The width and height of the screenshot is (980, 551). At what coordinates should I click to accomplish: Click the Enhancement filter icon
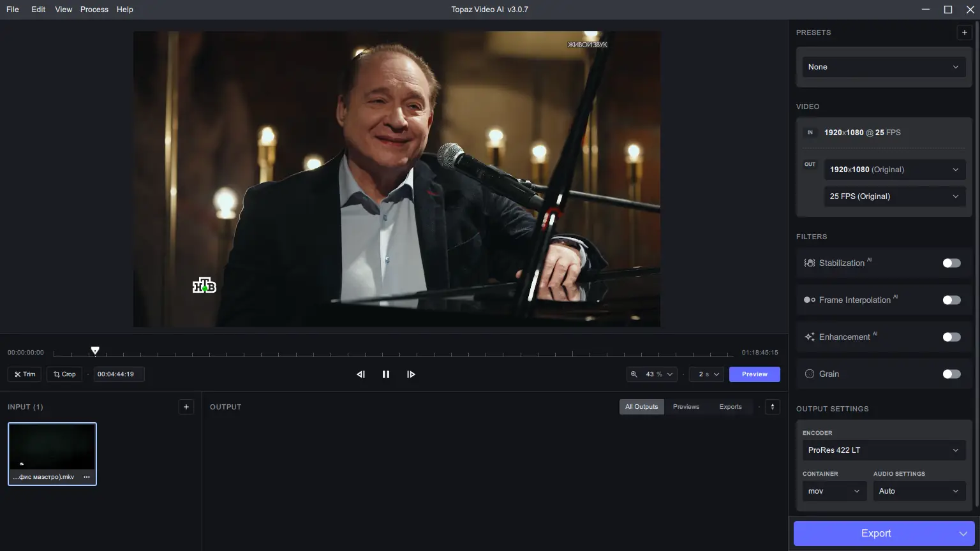(x=809, y=337)
